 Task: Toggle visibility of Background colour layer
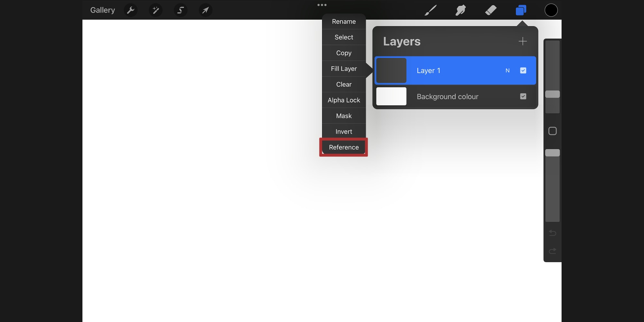[523, 96]
